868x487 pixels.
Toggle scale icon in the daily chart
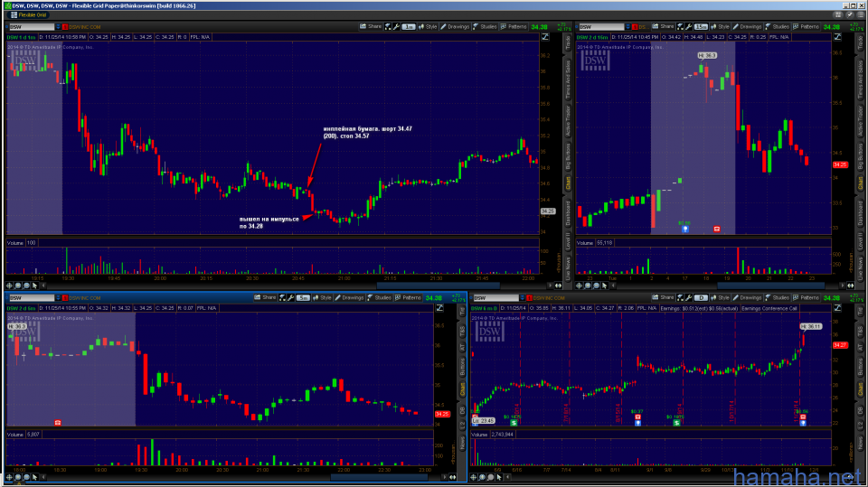(837, 308)
